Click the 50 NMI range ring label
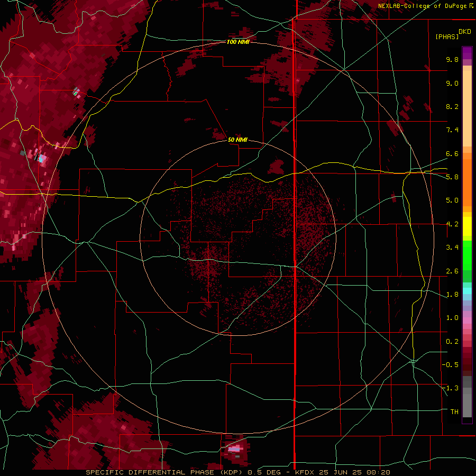This screenshot has height=476, width=476. [237, 140]
